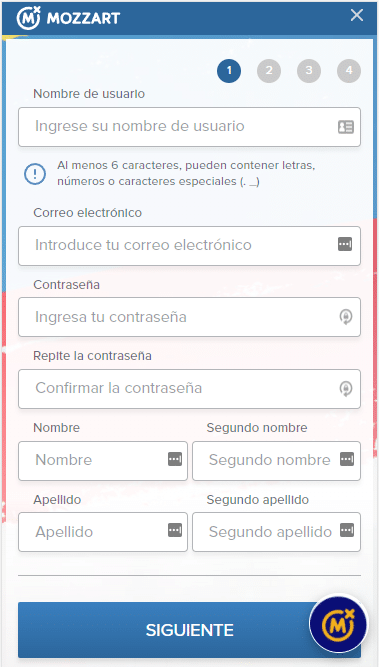379x667 pixels.
Task: Go to registration step 3
Action: pyautogui.click(x=309, y=71)
